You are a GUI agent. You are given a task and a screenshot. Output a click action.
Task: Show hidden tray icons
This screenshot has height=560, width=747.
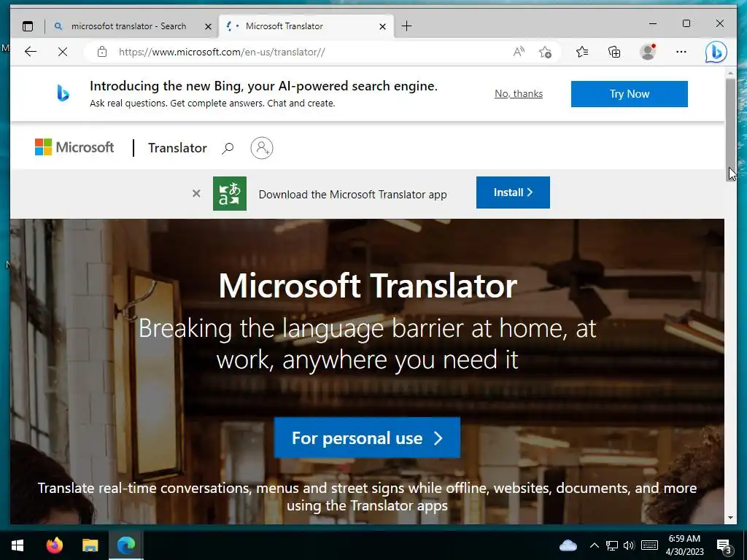(594, 545)
